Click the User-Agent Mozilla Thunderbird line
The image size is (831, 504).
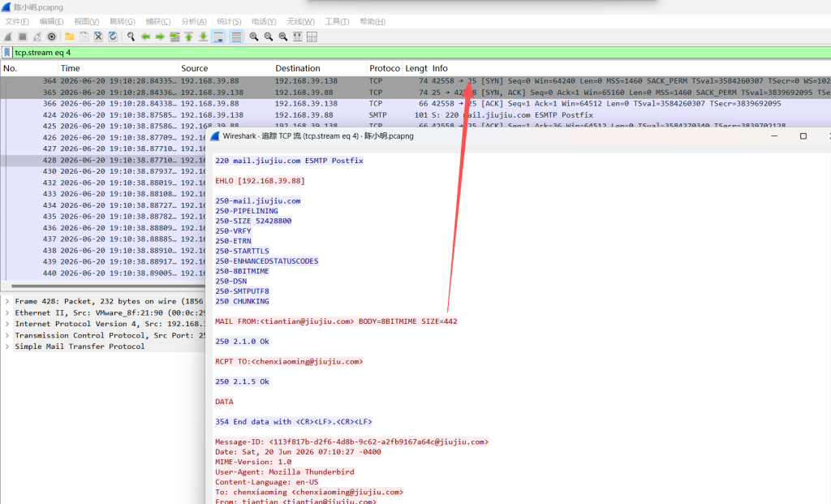285,472
